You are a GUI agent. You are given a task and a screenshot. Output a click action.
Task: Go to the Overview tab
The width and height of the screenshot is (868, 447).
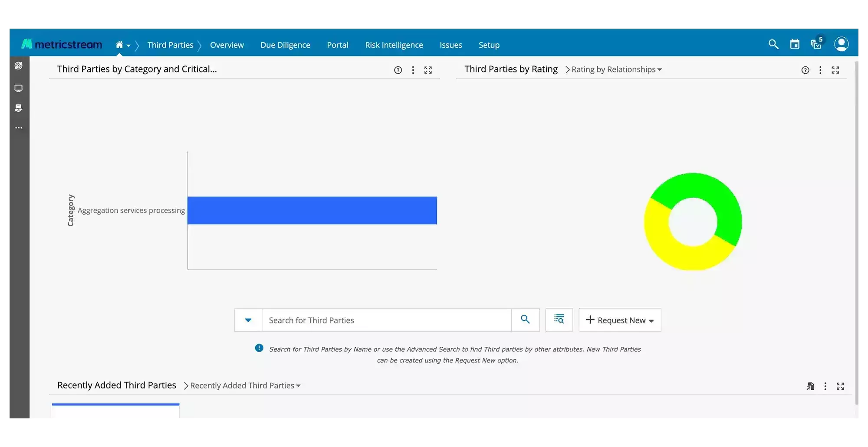[227, 45]
